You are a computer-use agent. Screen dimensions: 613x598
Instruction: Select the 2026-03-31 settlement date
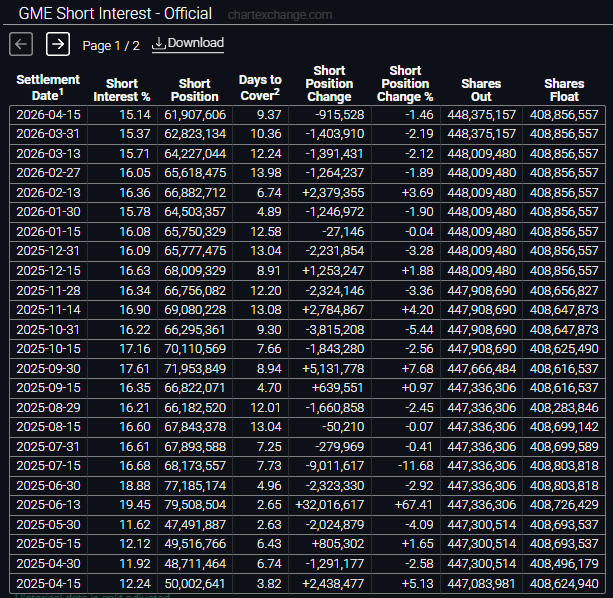[x=48, y=134]
